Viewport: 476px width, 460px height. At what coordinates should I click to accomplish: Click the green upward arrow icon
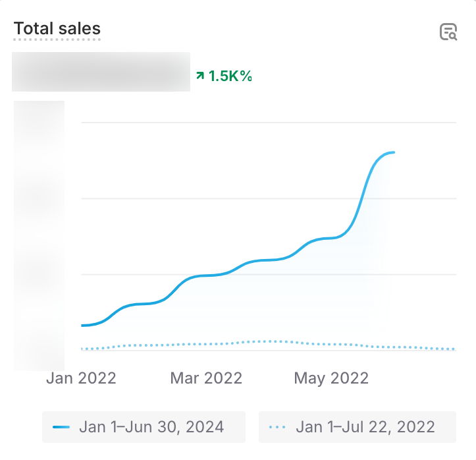tap(200, 76)
